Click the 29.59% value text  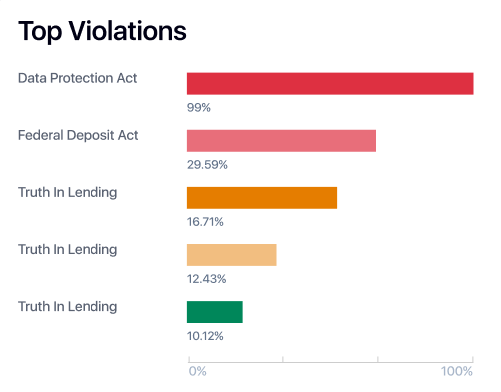[x=207, y=165]
